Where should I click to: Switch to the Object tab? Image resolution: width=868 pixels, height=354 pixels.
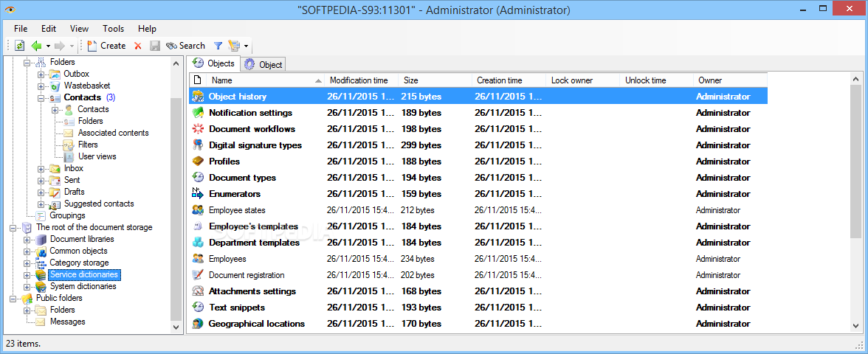point(263,65)
